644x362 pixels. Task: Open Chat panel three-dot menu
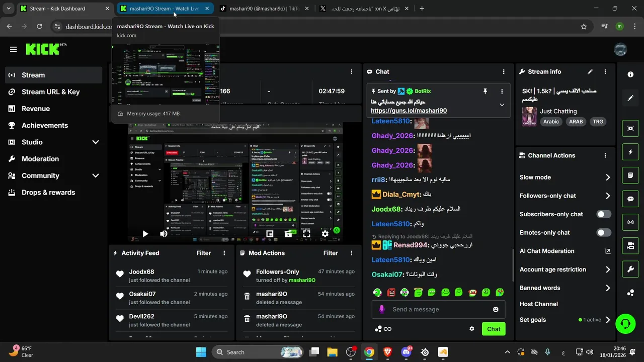[504, 72]
